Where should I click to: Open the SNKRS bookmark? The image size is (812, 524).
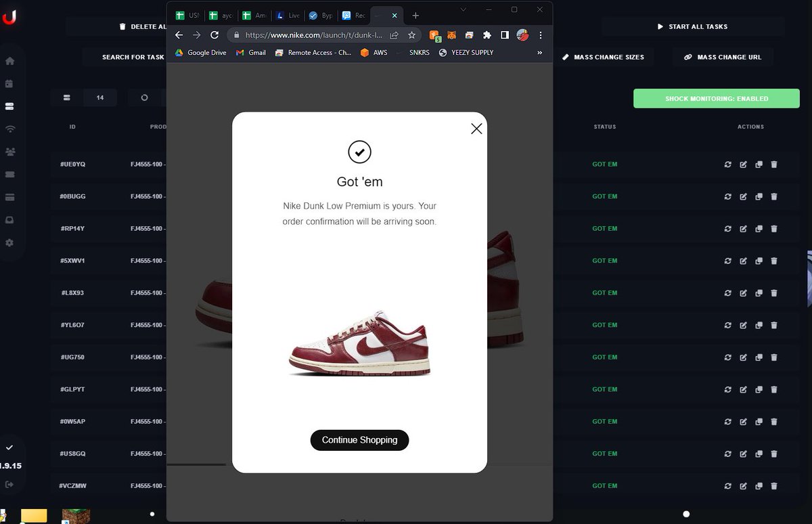414,53
